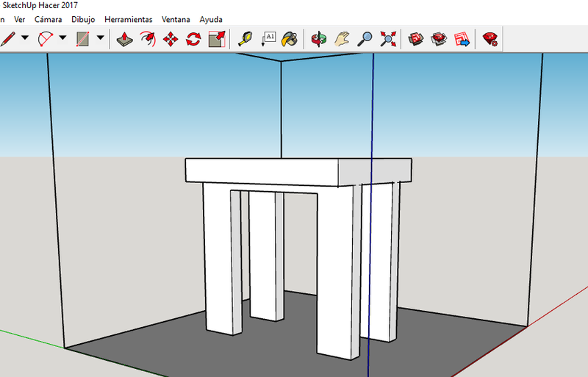Click the Zoom Extents tool
Image resolution: width=588 pixels, height=377 pixels.
[x=388, y=39]
